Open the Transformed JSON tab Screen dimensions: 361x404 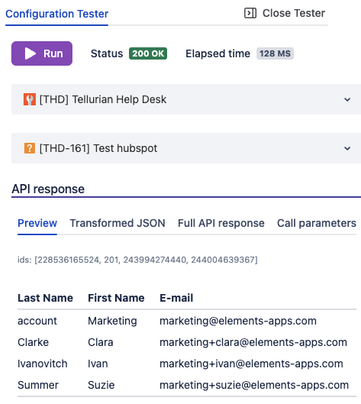[117, 223]
